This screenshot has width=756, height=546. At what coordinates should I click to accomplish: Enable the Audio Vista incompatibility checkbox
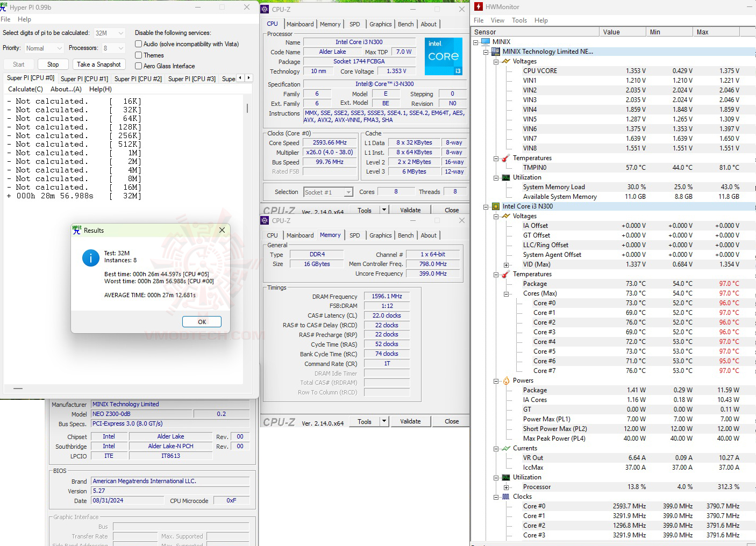(x=139, y=44)
